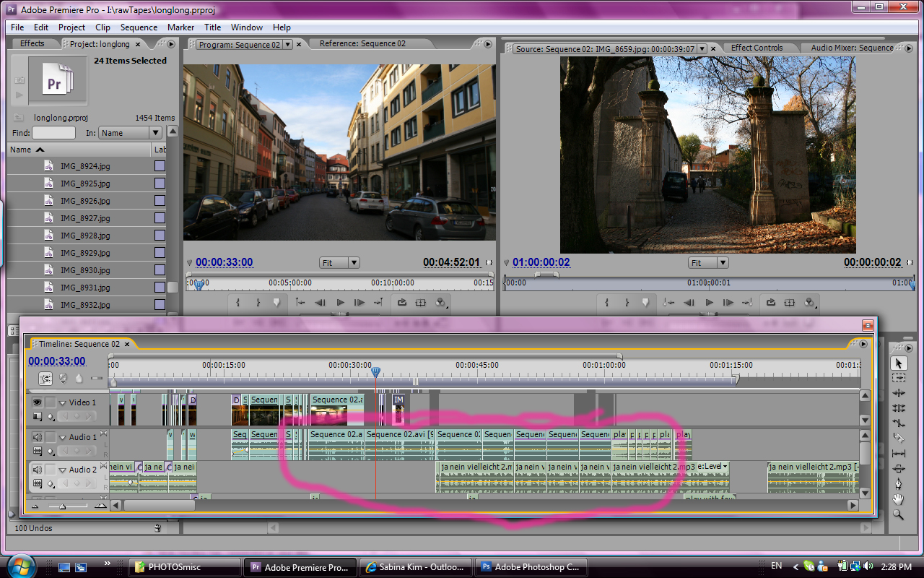Select the Zoom magnifier tool

[x=899, y=514]
